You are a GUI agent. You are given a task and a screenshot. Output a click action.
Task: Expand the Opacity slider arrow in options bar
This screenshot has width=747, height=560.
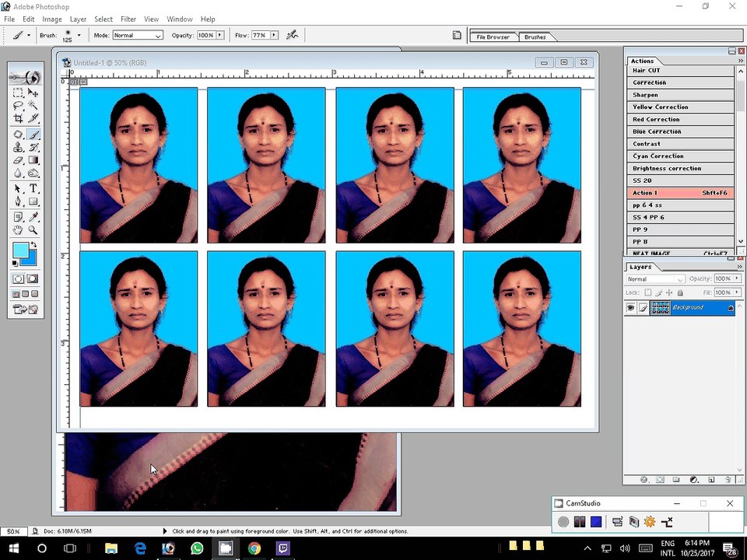[219, 35]
